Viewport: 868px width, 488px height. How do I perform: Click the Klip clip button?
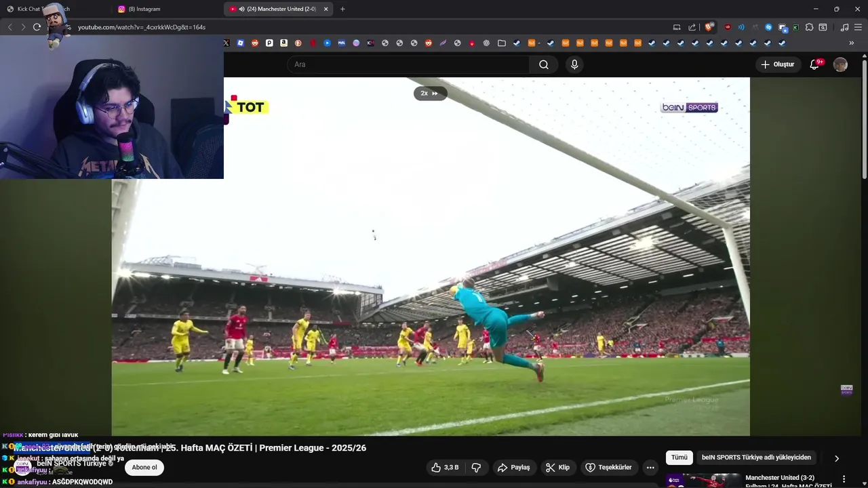pyautogui.click(x=558, y=467)
